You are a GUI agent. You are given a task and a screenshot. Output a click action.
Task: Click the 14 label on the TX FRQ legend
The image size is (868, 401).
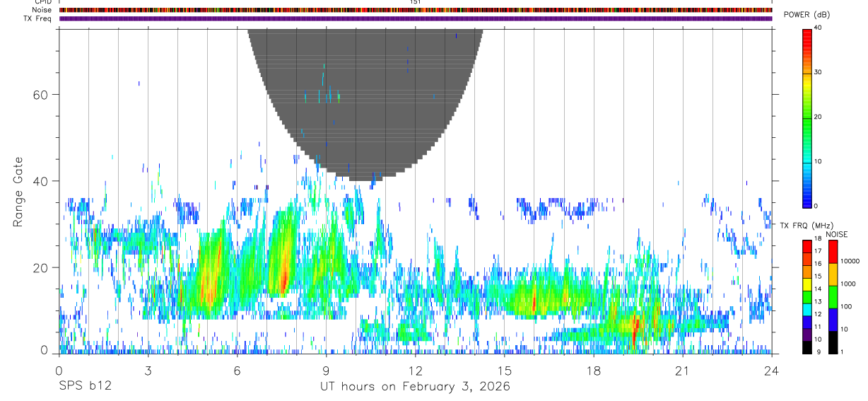(818, 289)
